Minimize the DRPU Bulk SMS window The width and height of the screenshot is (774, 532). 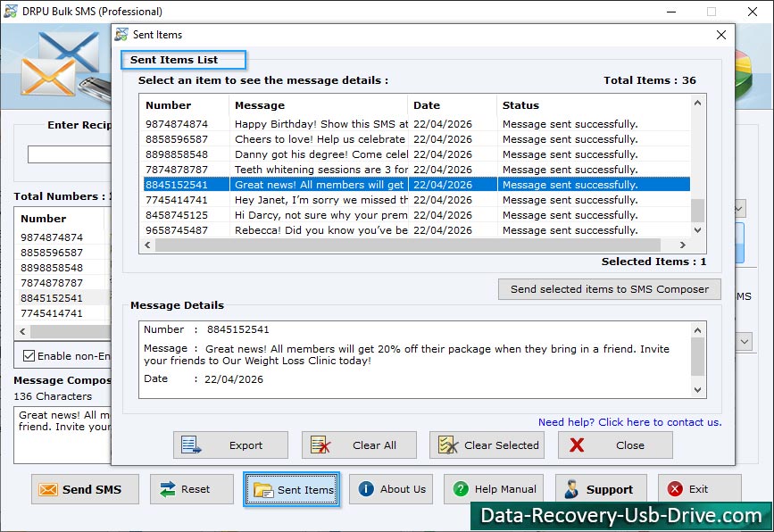(x=671, y=12)
